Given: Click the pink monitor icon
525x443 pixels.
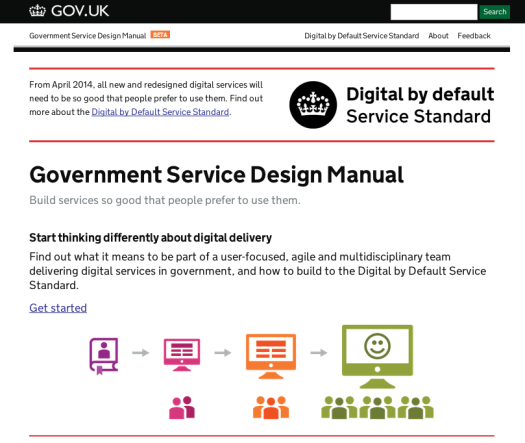Looking at the screenshot, I should (x=182, y=355).
